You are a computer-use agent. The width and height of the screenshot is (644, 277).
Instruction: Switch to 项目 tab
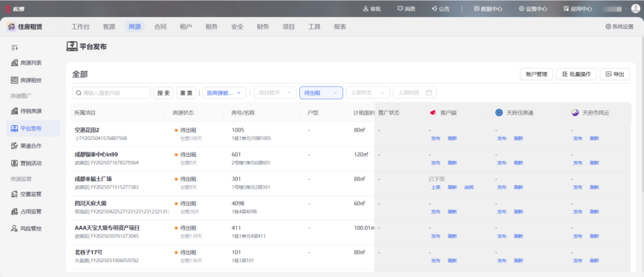pos(289,27)
